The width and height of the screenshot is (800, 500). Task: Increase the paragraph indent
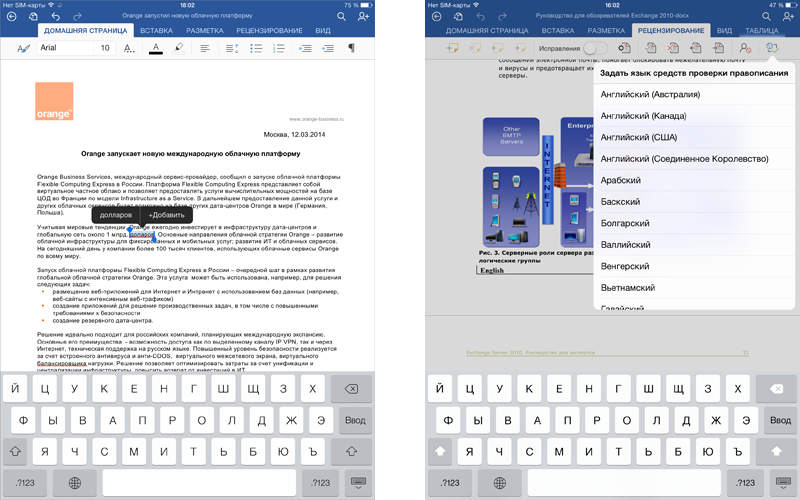click(x=328, y=48)
